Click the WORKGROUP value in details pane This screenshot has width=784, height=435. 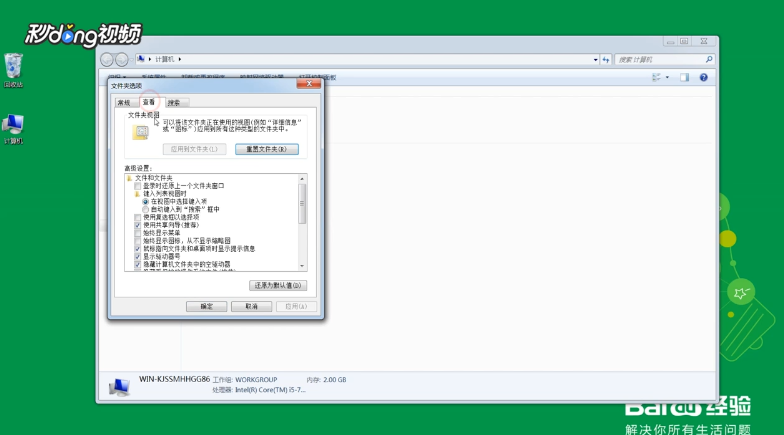click(256, 380)
